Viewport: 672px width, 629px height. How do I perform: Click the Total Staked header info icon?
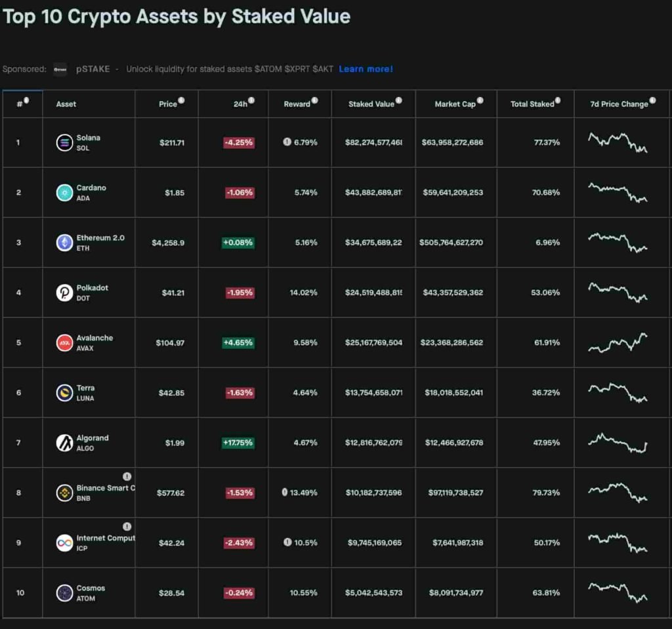557,99
